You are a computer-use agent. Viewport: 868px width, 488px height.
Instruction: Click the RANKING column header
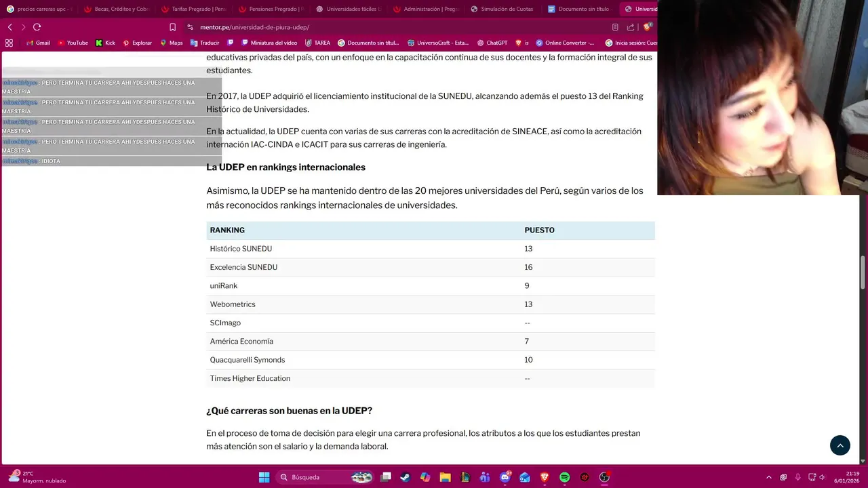(x=227, y=230)
